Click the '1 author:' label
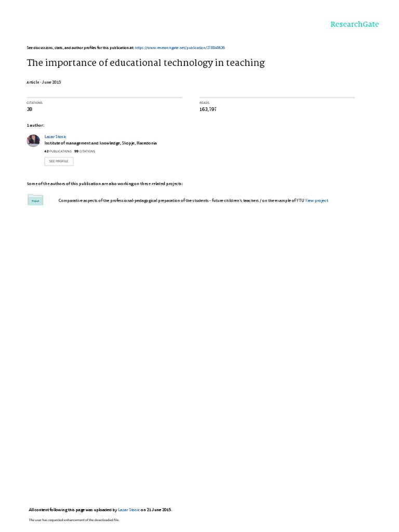Screen dimensions: 399x532 click(35, 126)
